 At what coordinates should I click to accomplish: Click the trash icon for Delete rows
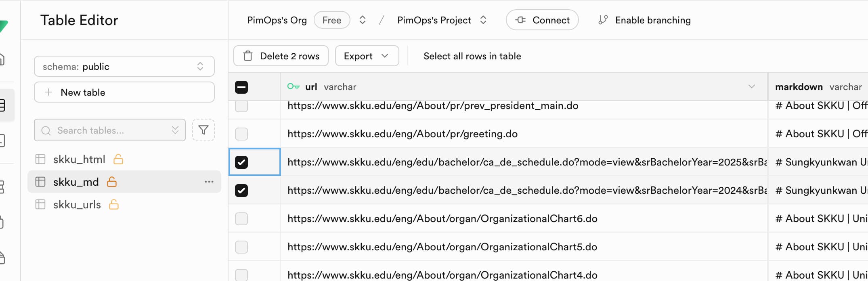click(x=248, y=56)
